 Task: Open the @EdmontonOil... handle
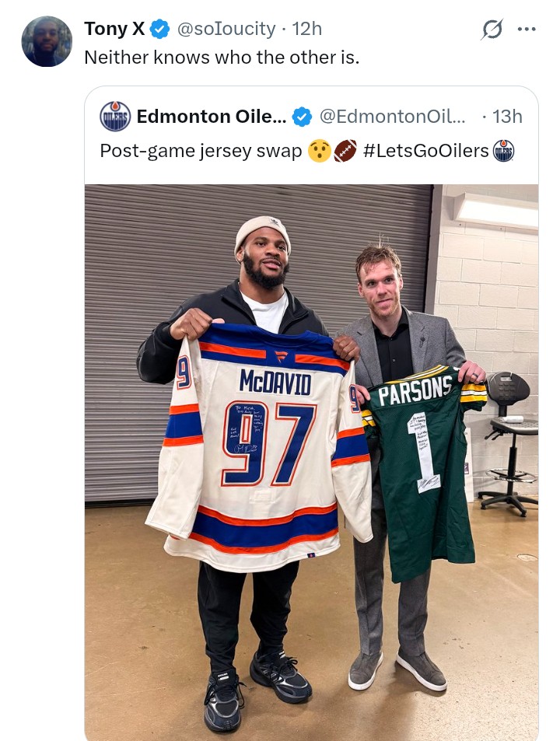pos(392,117)
